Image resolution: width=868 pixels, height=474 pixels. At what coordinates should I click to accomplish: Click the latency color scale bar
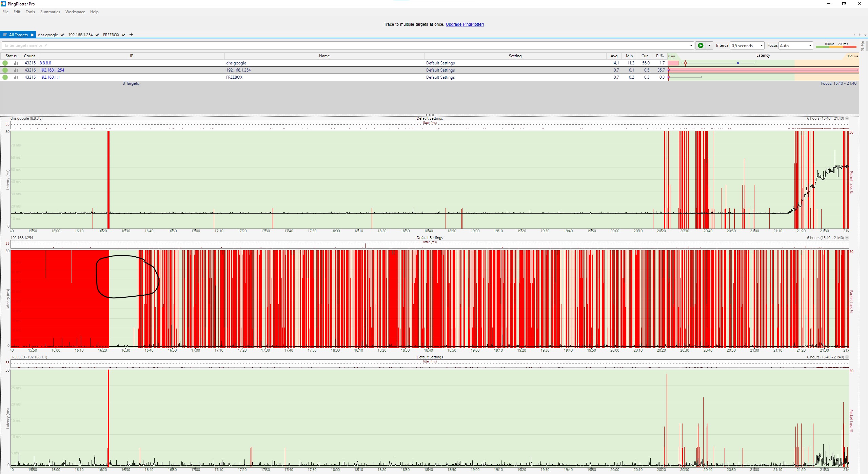(x=836, y=47)
